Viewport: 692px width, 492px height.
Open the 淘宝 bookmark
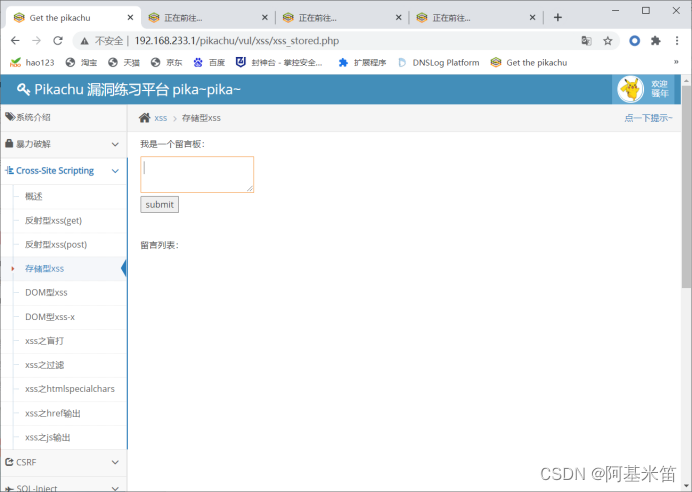pyautogui.click(x=81, y=63)
